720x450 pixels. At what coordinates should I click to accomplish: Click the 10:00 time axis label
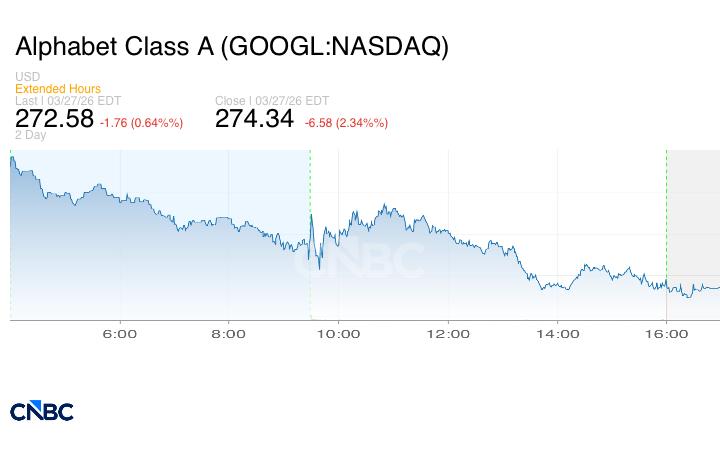click(338, 333)
